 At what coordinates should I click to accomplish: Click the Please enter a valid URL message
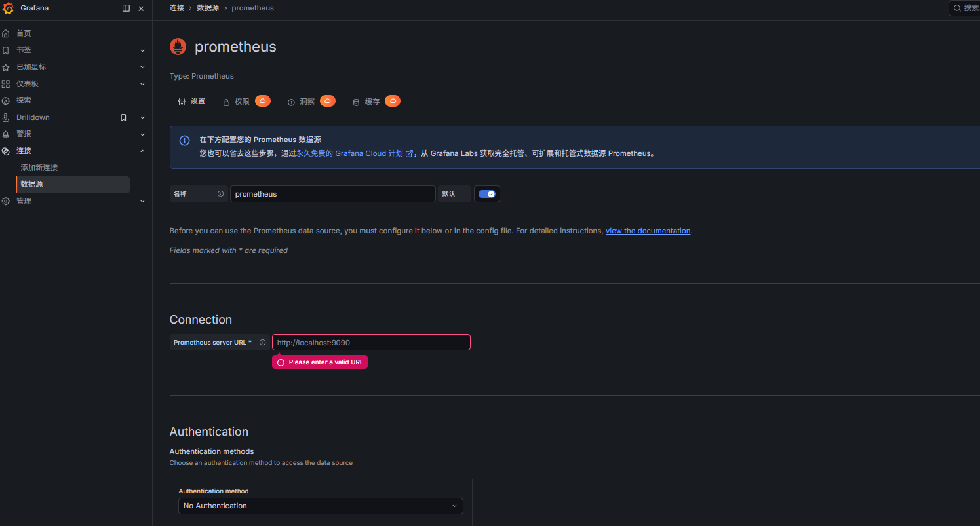320,362
